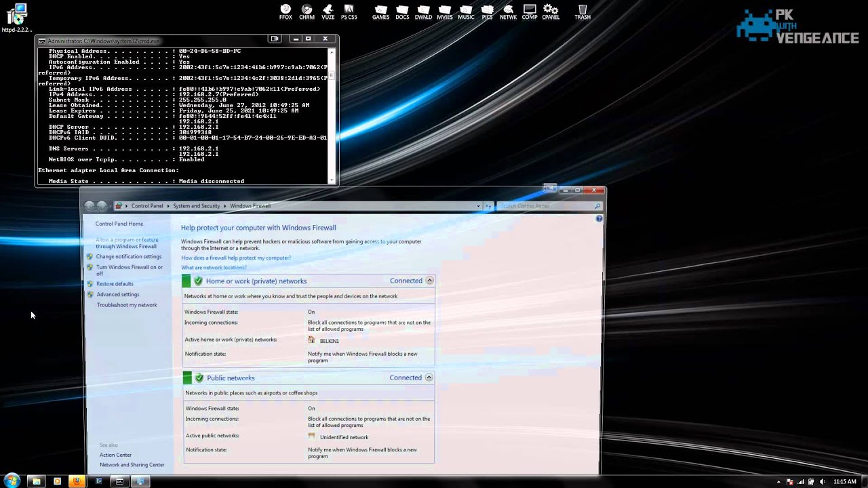Click the cmd window scrollbar up arrow

point(332,51)
